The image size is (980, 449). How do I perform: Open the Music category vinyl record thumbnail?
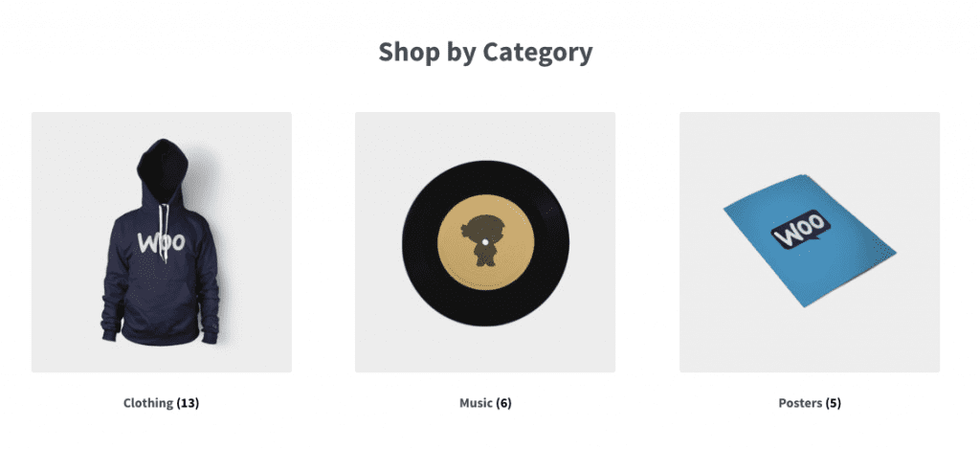point(485,242)
